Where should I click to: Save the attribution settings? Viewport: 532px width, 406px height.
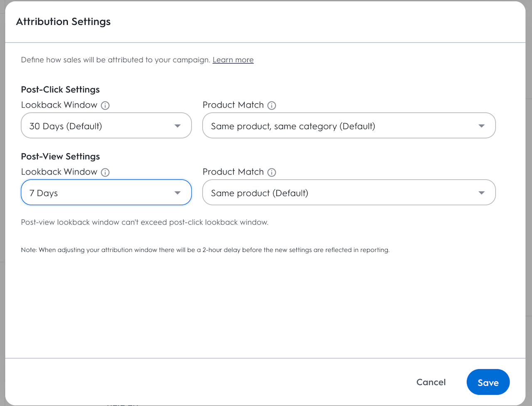coord(488,382)
